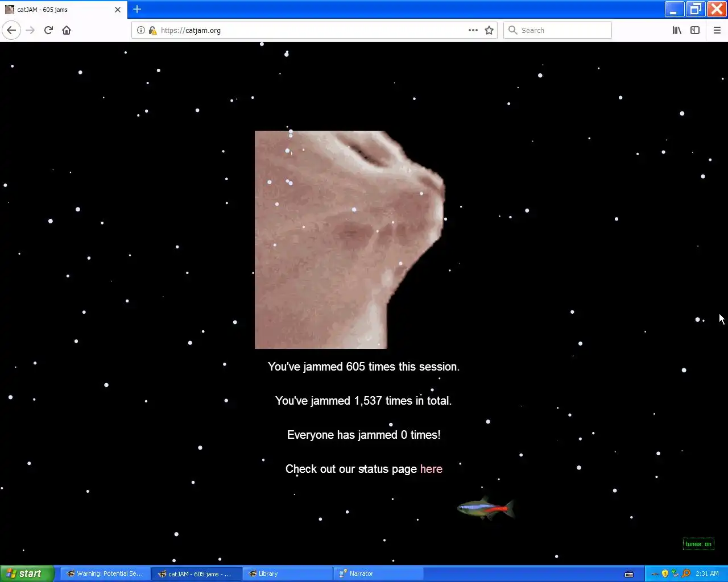The width and height of the screenshot is (728, 582).
Task: Switch to the Narrator taskbar window
Action: [379, 573]
